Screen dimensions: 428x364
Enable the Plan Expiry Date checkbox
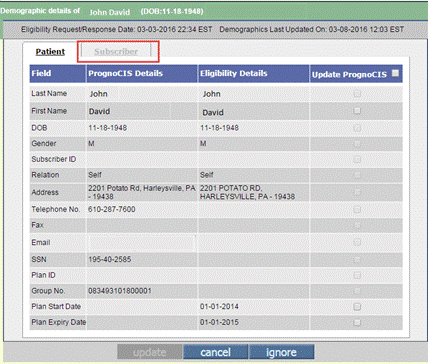click(357, 322)
